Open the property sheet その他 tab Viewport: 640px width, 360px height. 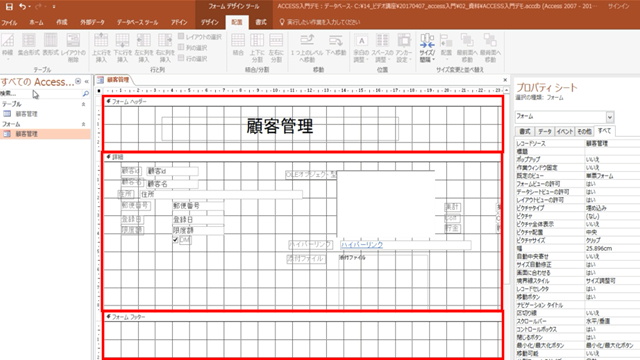point(584,131)
